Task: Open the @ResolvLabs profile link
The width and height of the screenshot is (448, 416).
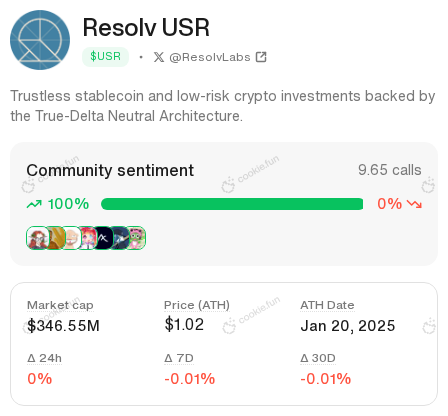Action: pyautogui.click(x=210, y=57)
